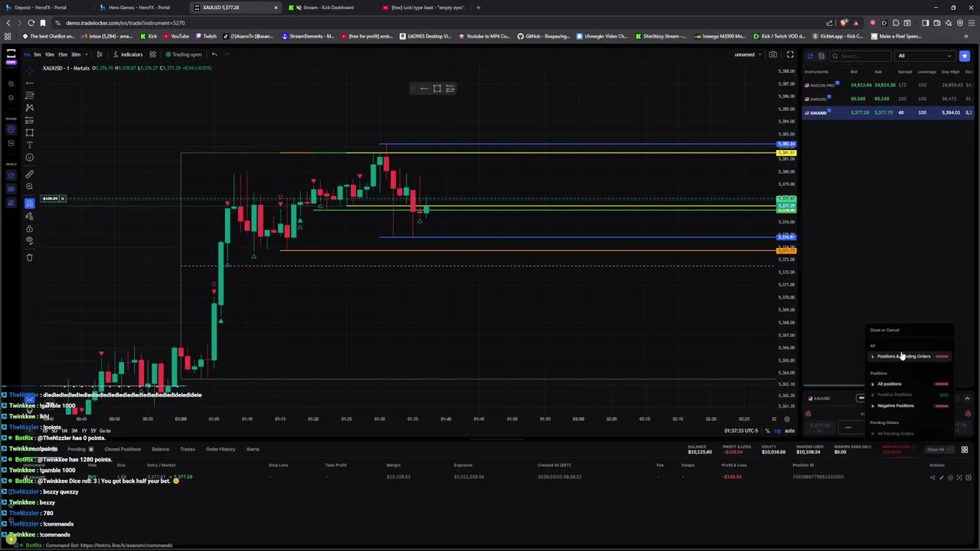Choose All Pending Orders cancel option
Viewport: 980px width, 551px height.
[910, 434]
